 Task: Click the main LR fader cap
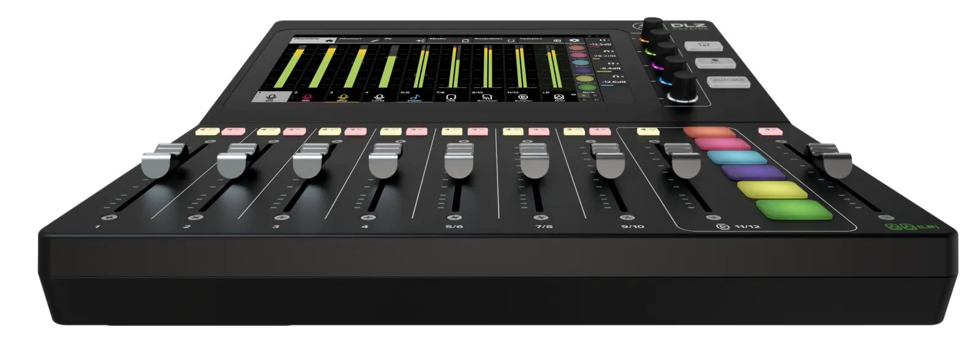[x=834, y=161]
